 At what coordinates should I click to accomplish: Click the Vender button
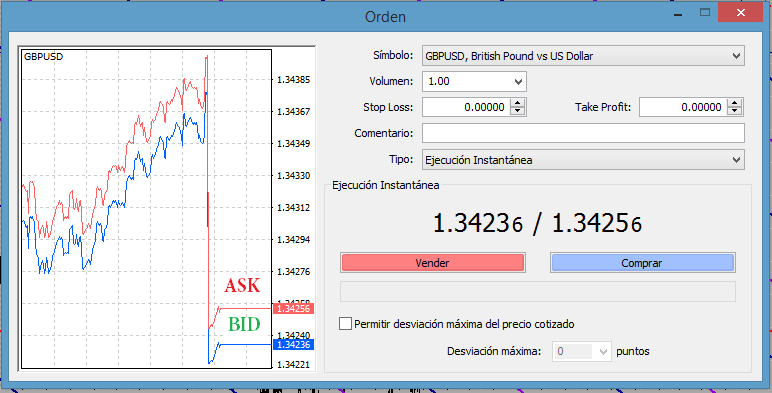433,263
